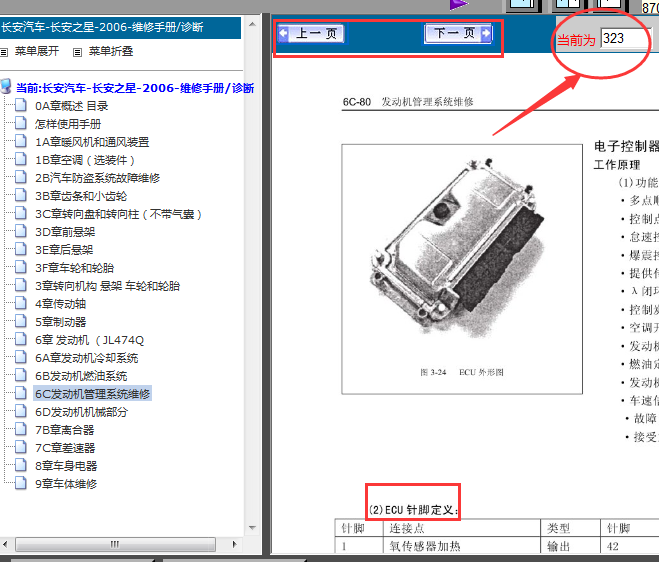Open 怎样使用手册 entry
The width and height of the screenshot is (659, 562).
point(68,124)
